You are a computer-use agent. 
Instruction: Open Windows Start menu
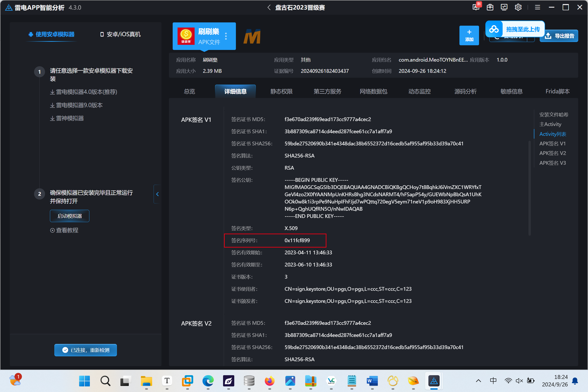tap(84, 381)
